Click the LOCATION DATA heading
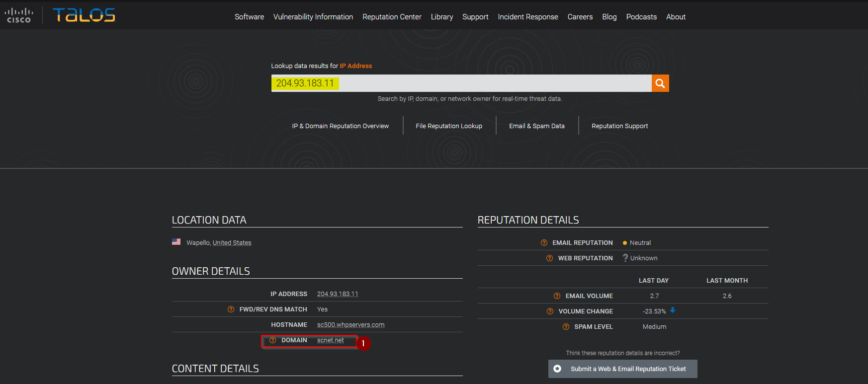Image resolution: width=868 pixels, height=384 pixels. click(x=209, y=220)
